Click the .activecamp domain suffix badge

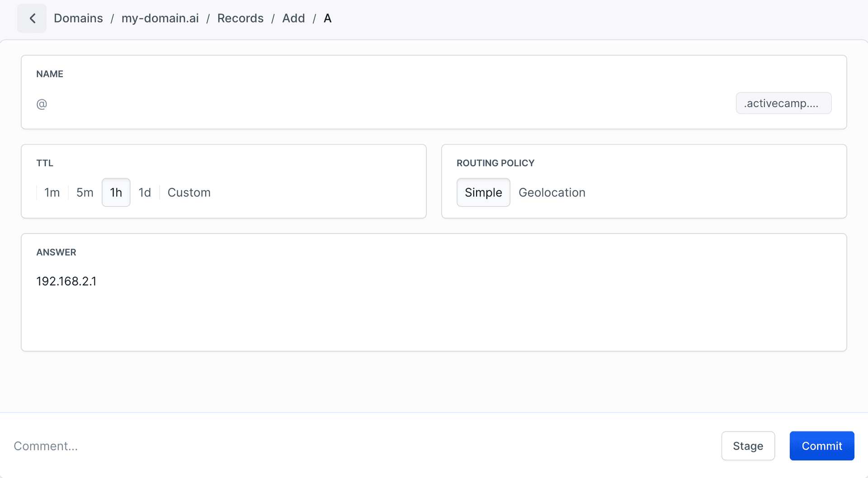click(783, 103)
